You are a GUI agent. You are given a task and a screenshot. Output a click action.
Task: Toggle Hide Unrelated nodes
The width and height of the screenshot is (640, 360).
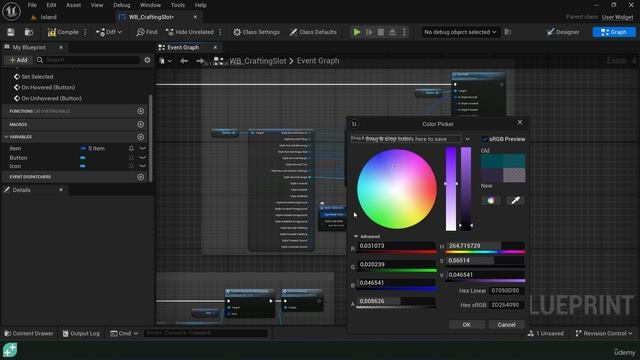[190, 32]
